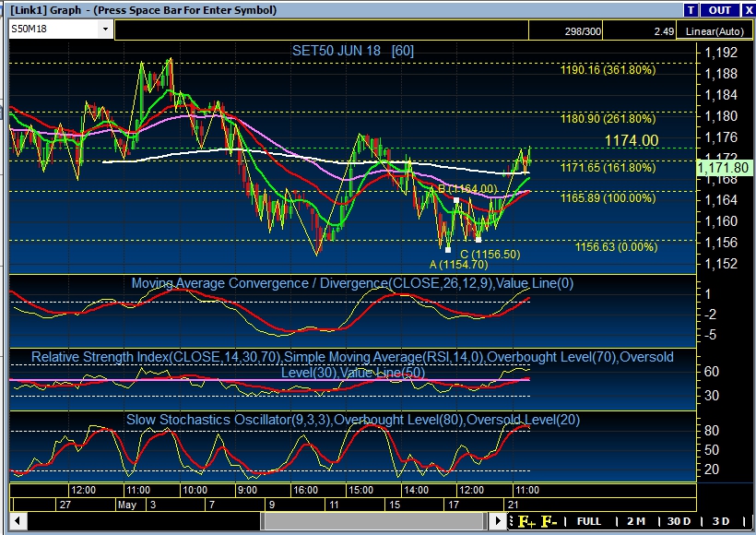Image resolution: width=756 pixels, height=535 pixels.
Task: Select Fibonacci point A (1154.70) marker
Action: (448, 250)
